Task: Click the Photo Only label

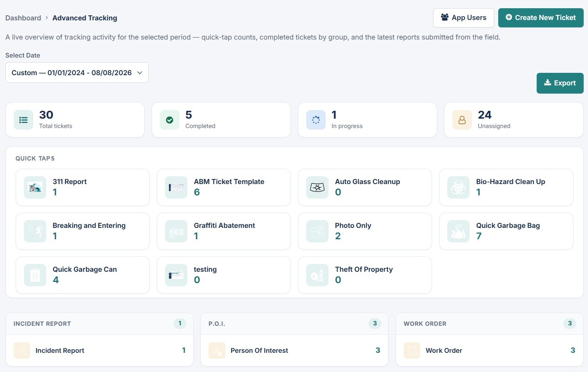Action: click(353, 226)
